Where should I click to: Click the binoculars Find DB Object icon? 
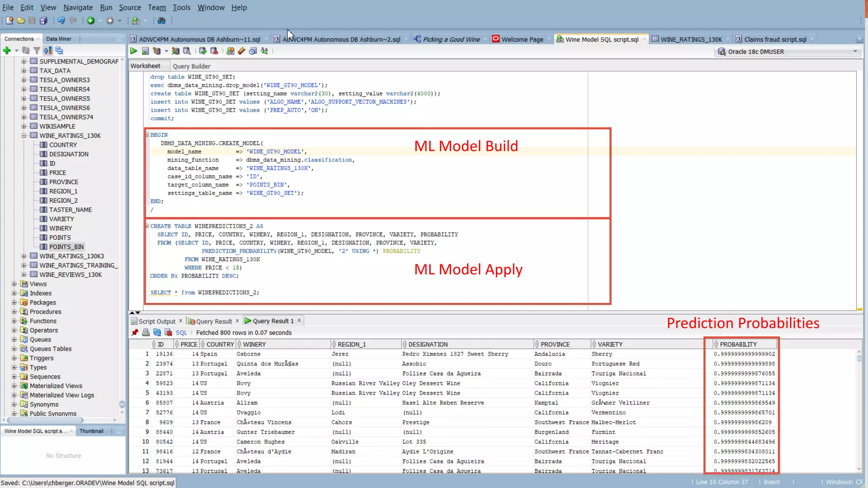tap(161, 20)
